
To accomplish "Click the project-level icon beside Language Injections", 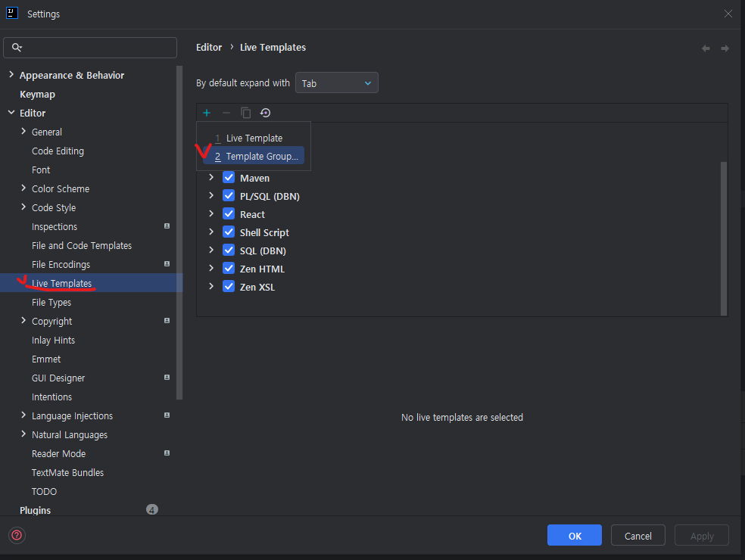I will tap(167, 415).
